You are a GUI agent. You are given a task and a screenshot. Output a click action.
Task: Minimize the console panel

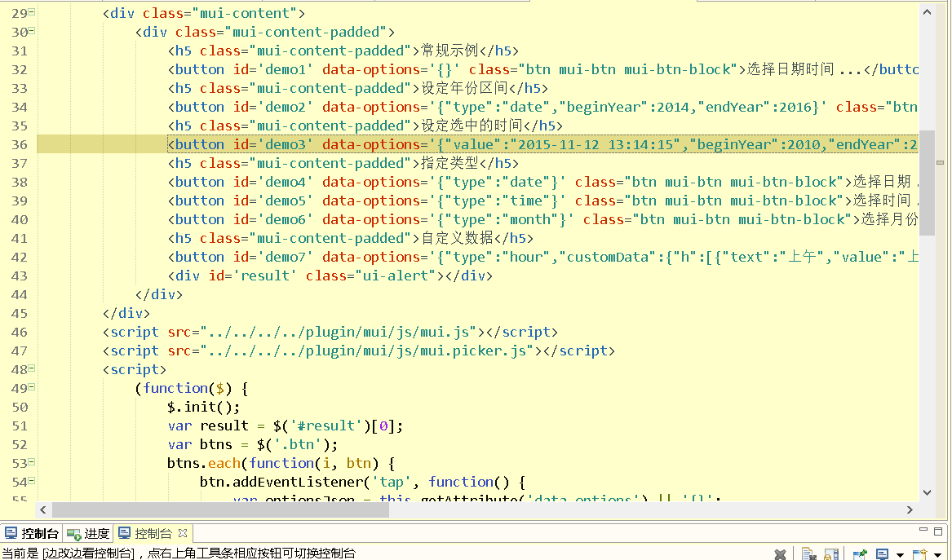click(923, 530)
